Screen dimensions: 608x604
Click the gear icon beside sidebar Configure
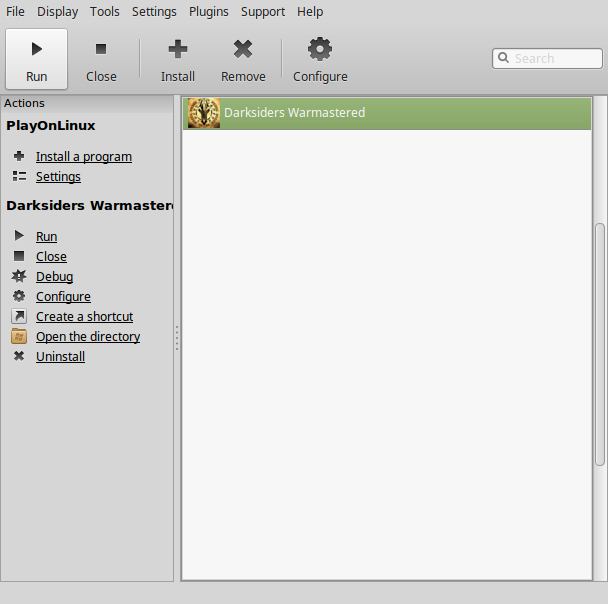click(x=19, y=296)
